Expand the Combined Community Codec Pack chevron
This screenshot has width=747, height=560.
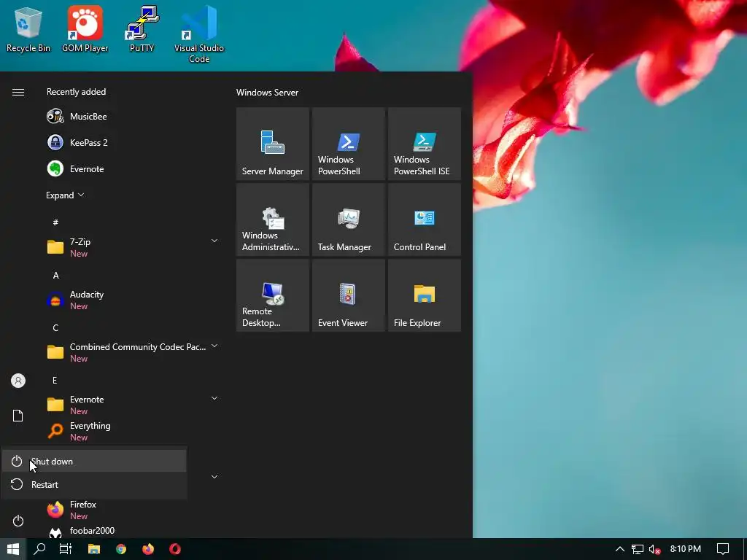(214, 346)
